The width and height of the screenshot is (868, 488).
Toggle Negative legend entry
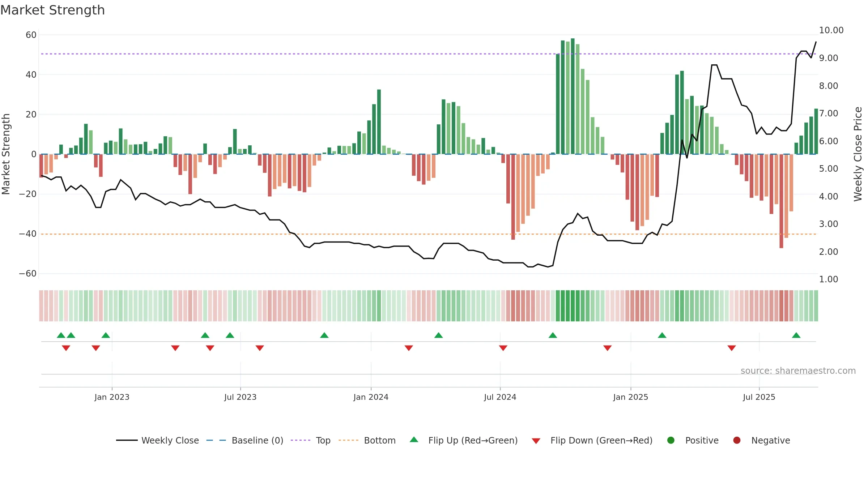click(x=761, y=440)
